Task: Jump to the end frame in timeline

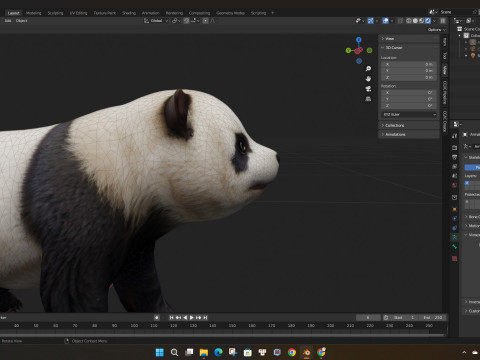Action: point(205,318)
